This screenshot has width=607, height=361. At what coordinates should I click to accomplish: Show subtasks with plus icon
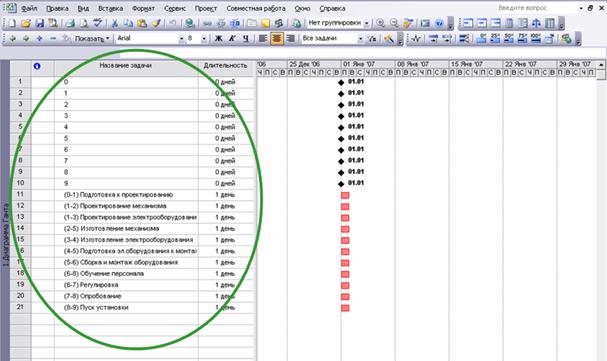click(39, 38)
